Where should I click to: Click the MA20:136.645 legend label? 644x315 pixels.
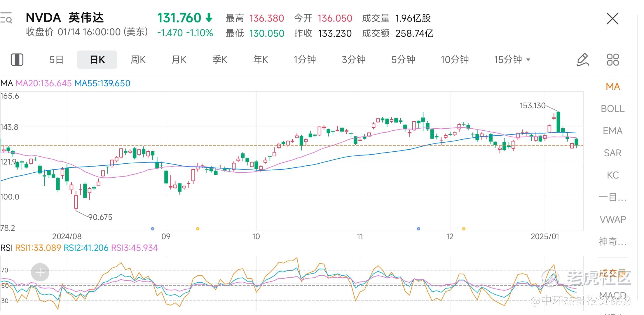tap(43, 83)
